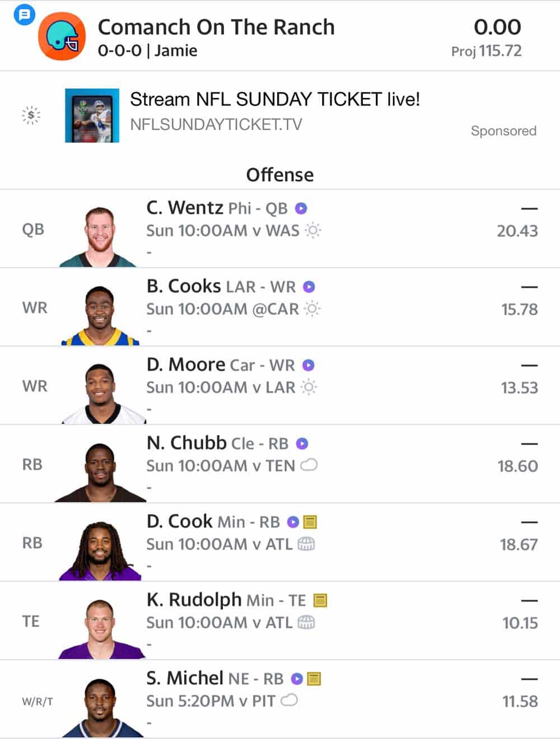Tap the cloud weather icon for N. Chubb
This screenshot has width=560, height=739.
pyautogui.click(x=309, y=465)
